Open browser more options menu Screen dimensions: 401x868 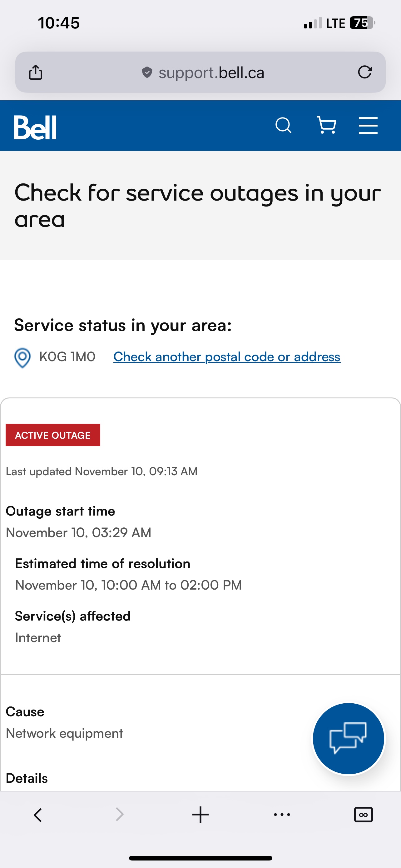coord(282,815)
